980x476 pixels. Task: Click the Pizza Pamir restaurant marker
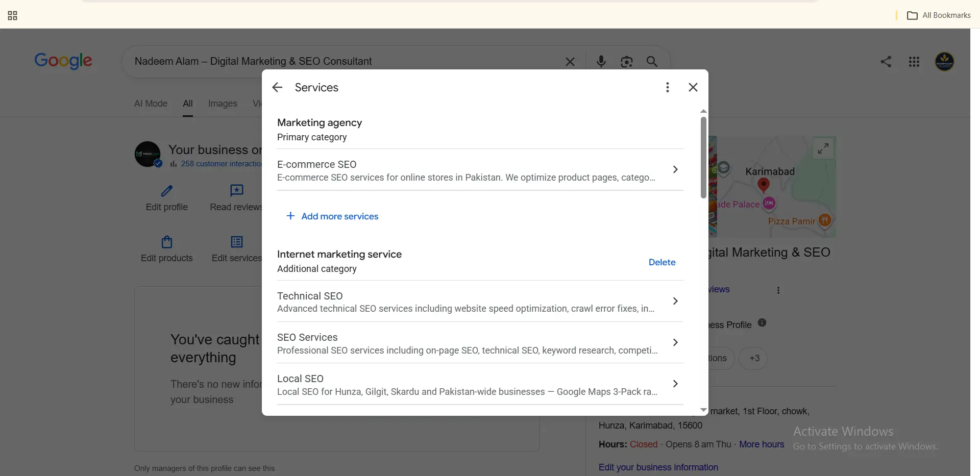[x=825, y=220]
